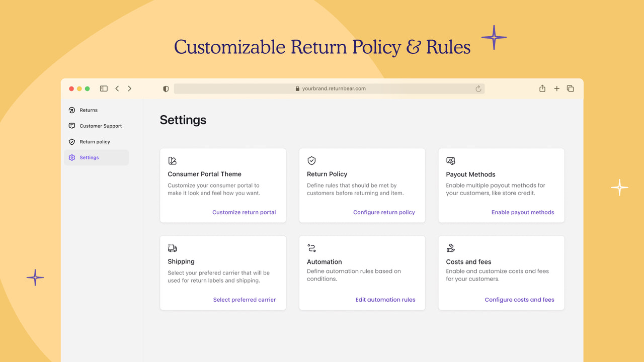644x362 pixels.
Task: Click the Consumer Portal Theme palette icon
Action: [x=172, y=160]
